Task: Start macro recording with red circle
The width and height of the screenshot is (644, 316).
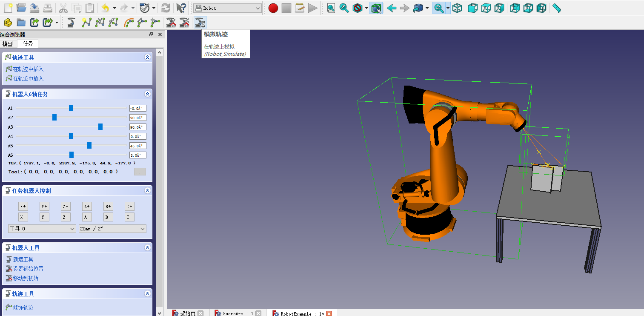Action: 273,8
